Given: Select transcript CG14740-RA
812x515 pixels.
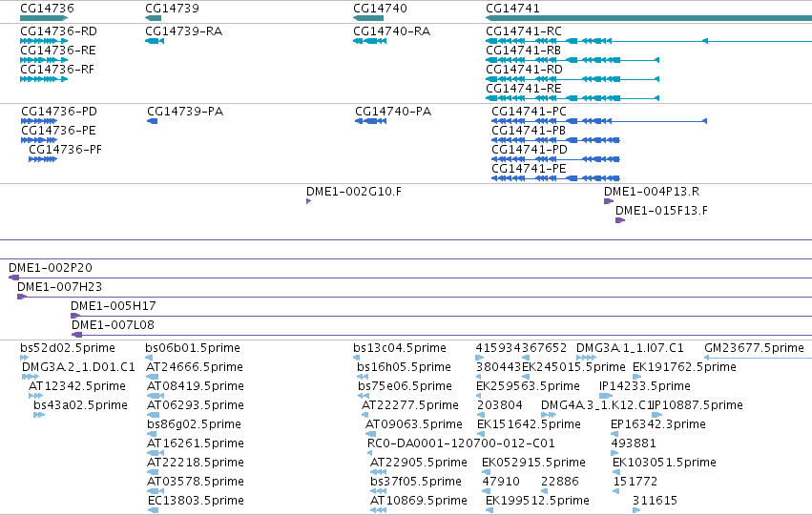Looking at the screenshot, I should point(392,31).
